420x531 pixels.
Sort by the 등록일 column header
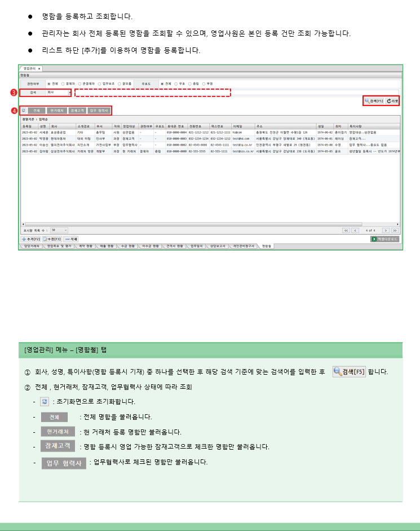[x=29, y=126]
